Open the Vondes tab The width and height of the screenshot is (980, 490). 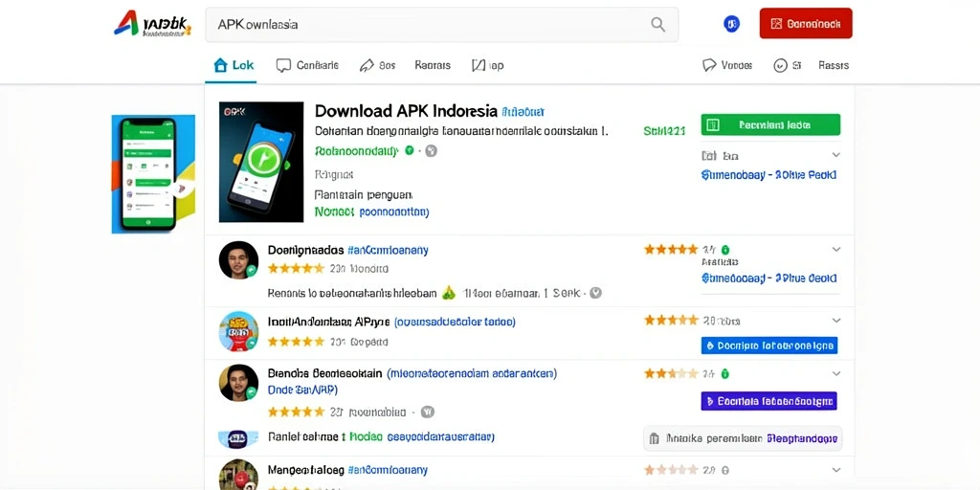(x=727, y=65)
